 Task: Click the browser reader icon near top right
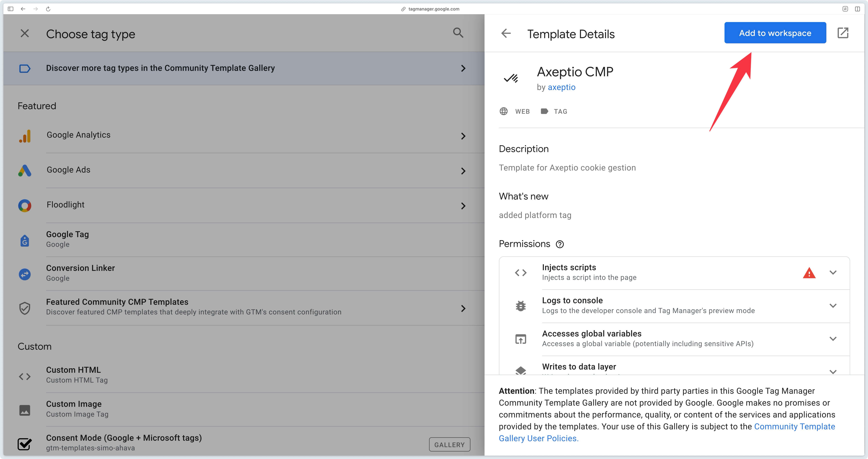coord(845,9)
